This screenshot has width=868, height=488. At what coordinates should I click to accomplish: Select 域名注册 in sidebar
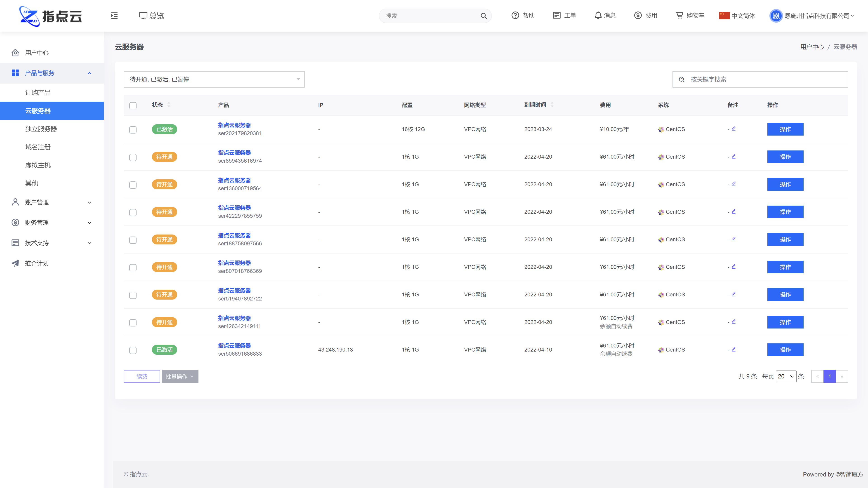(x=52, y=147)
